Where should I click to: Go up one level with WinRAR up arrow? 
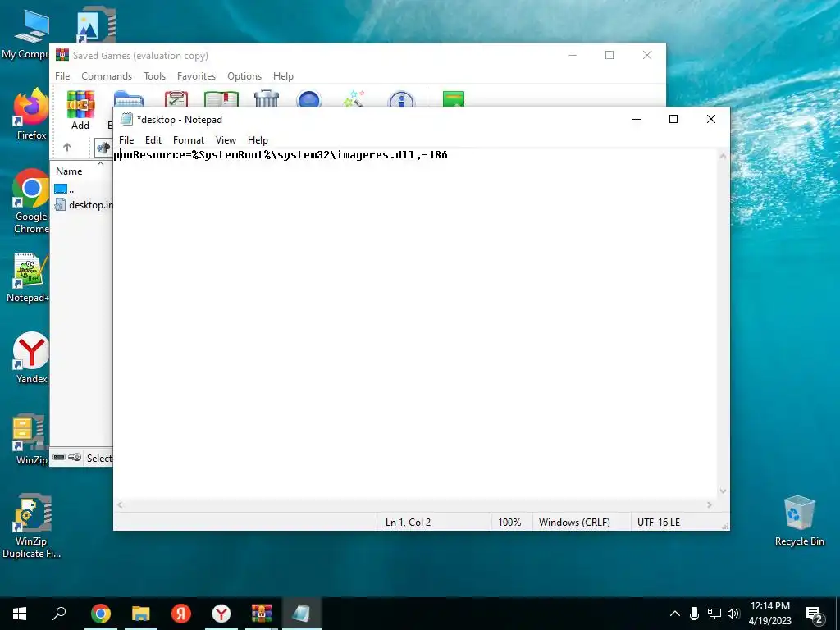click(67, 147)
